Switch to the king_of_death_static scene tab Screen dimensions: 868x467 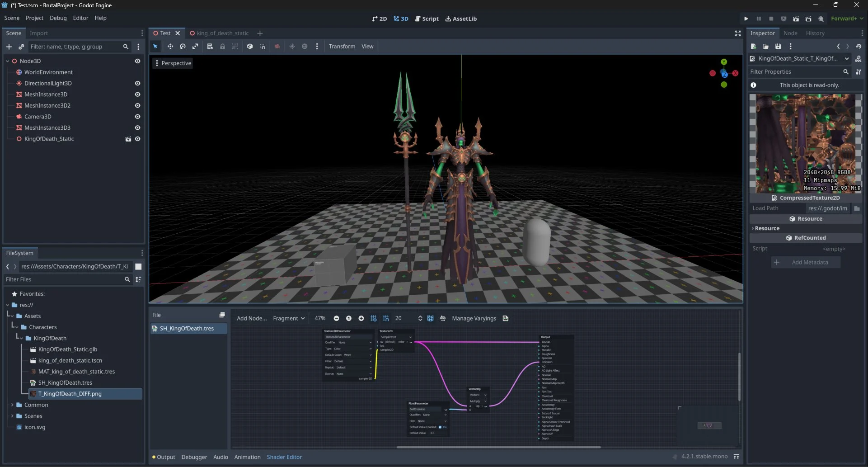click(219, 33)
